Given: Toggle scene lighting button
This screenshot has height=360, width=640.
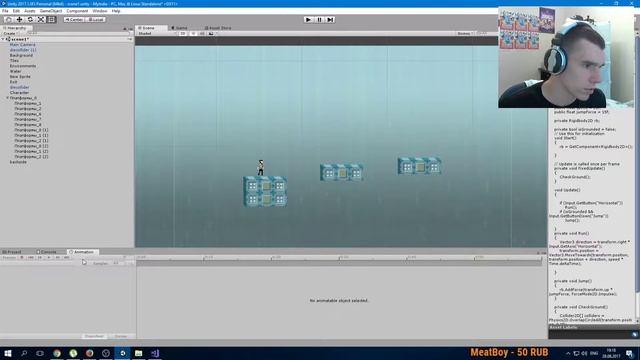Looking at the screenshot, I should (x=193, y=33).
